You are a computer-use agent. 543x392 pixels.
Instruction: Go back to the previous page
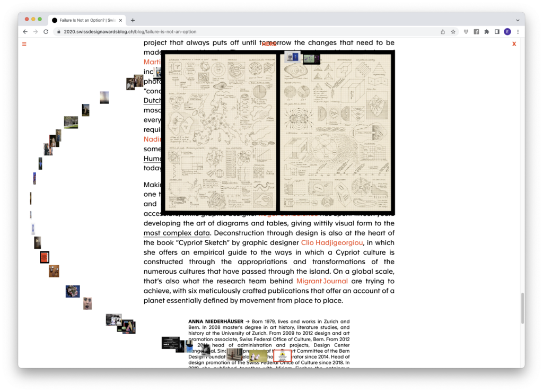coord(25,32)
